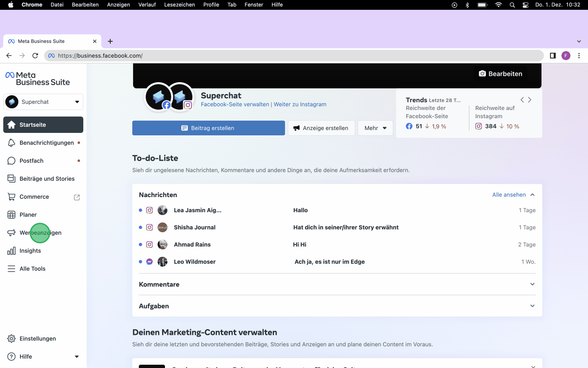Click the Facebook icon in Trends
Screen dimensions: 588x368
(409, 126)
